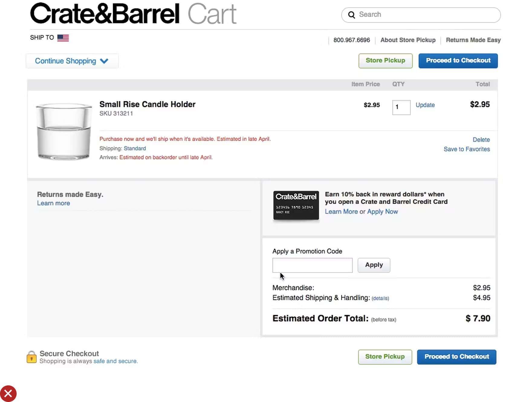Click the top Proceed to Checkout button
Image resolution: width=532 pixels, height=402 pixels.
click(x=458, y=60)
